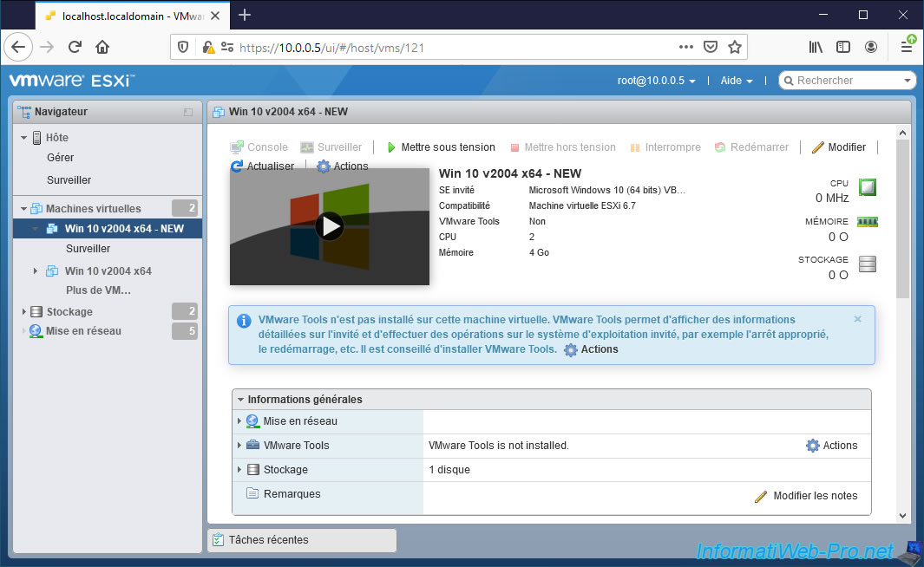The image size is (924, 567).
Task: Click the CPU chip icon
Action: (868, 187)
